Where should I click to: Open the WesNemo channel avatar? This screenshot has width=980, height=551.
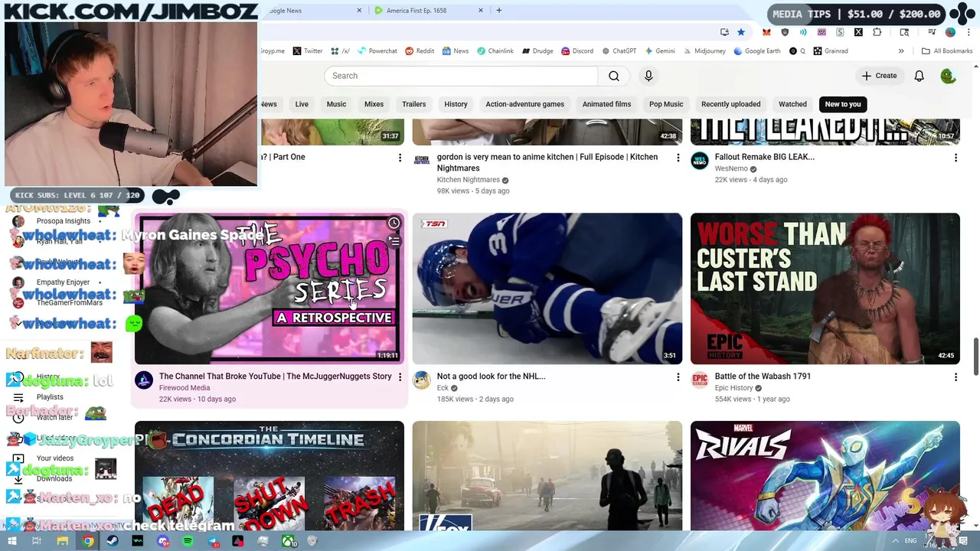tap(699, 161)
